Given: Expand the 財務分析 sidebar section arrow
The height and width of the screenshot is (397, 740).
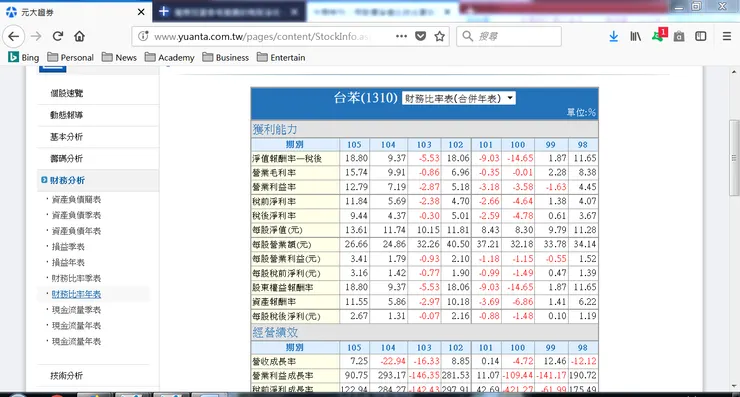Looking at the screenshot, I should 44,180.
